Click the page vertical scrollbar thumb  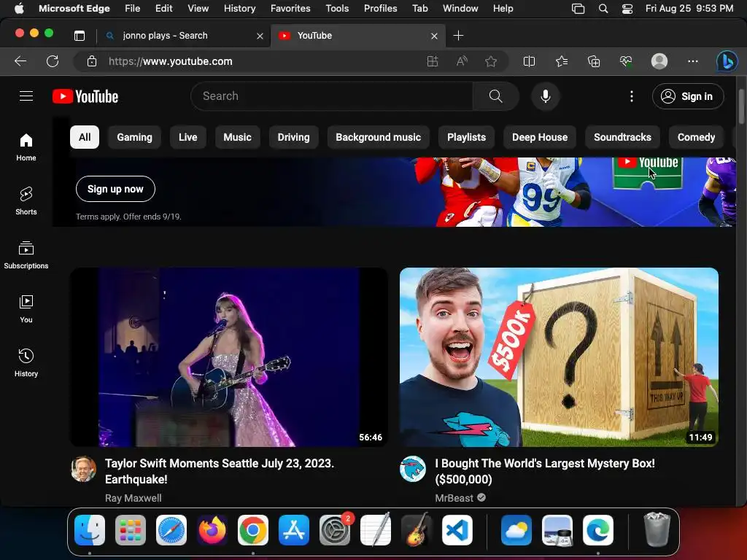[x=742, y=106]
